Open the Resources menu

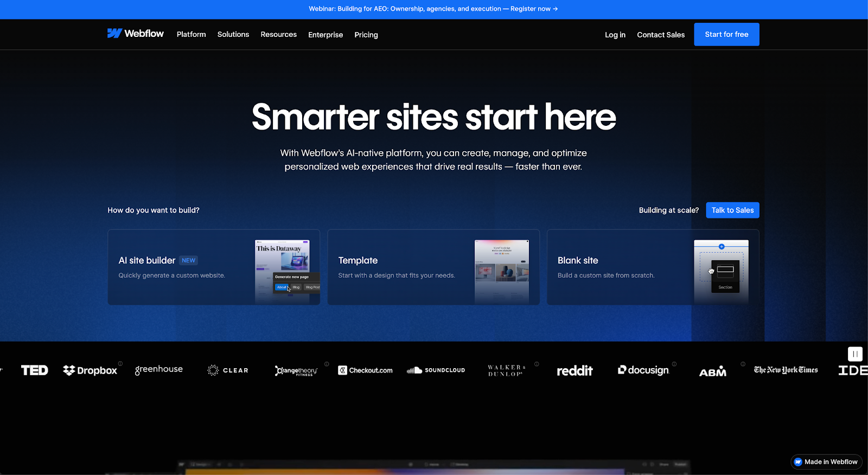coord(279,34)
